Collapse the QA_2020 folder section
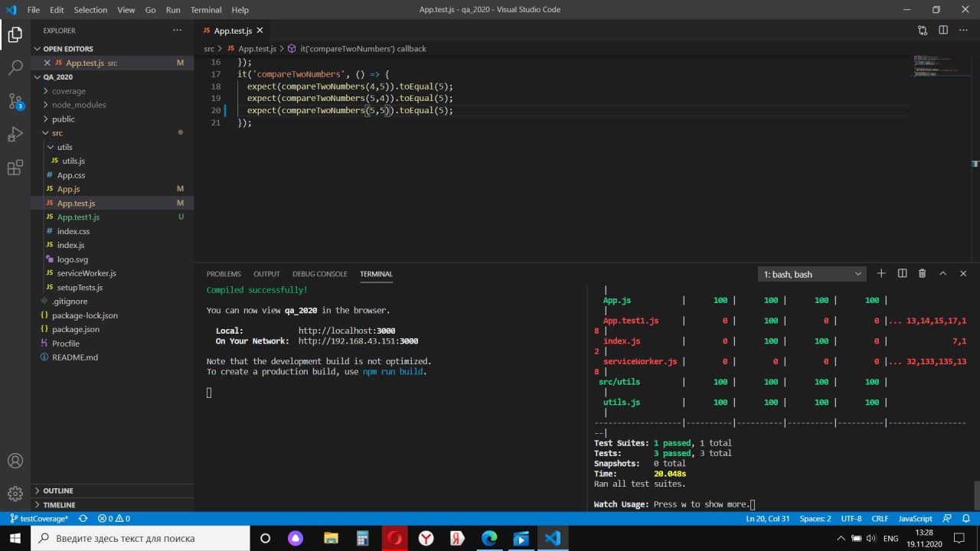The image size is (980, 551). (113, 77)
